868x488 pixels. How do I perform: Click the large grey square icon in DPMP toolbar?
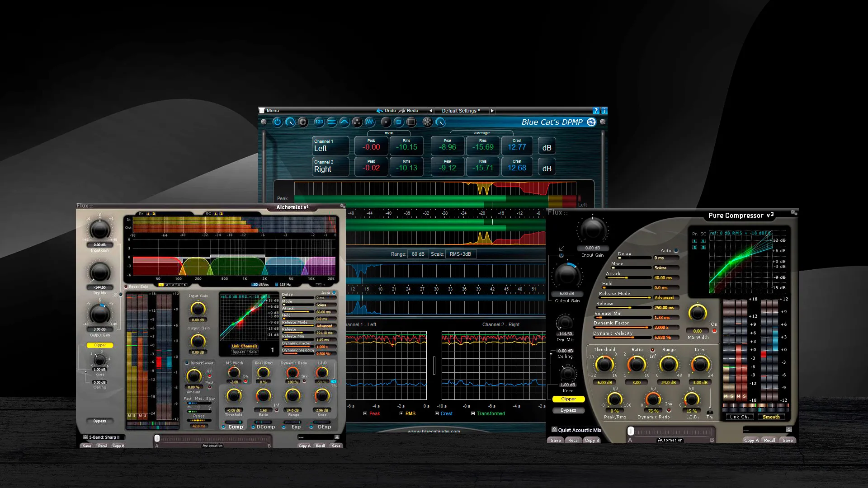pos(411,122)
